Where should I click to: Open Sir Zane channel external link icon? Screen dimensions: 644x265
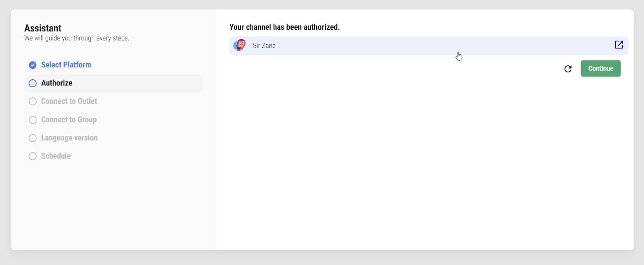tap(619, 45)
